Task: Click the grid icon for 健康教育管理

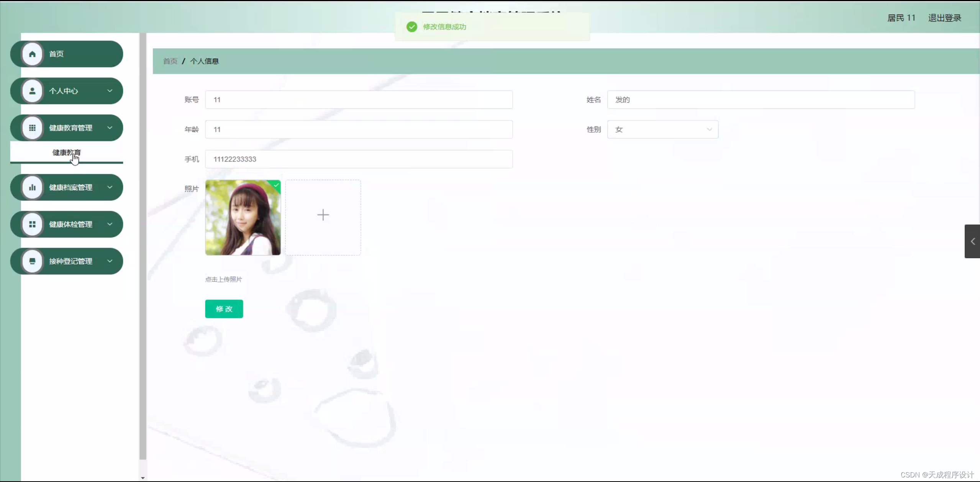Action: point(32,128)
